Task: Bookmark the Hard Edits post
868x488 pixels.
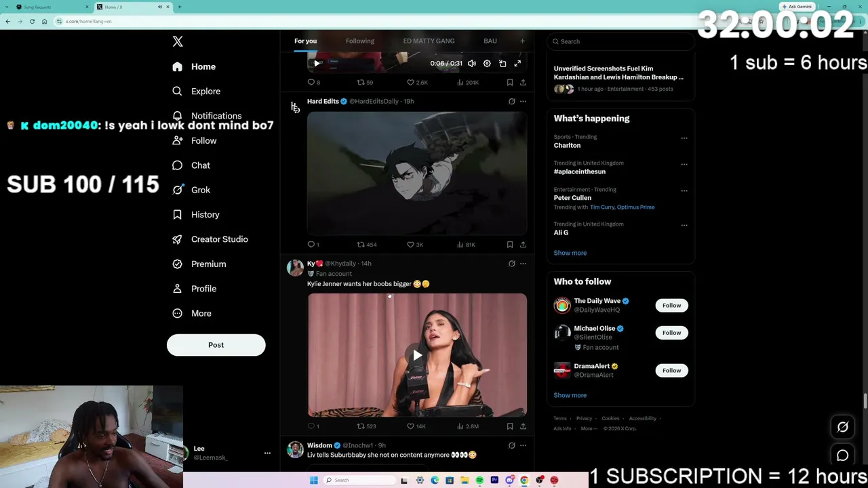Action: [x=510, y=245]
